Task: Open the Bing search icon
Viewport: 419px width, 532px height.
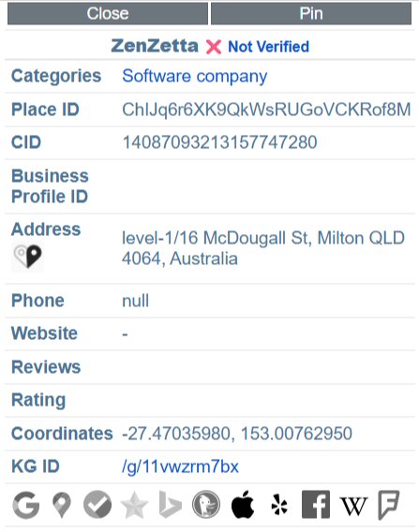Action: (170, 505)
